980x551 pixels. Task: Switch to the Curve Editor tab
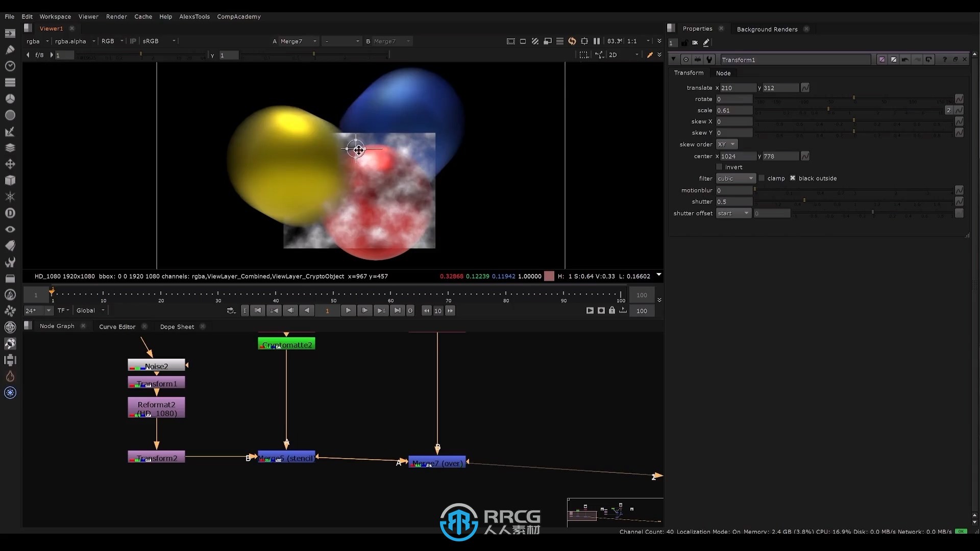117,327
